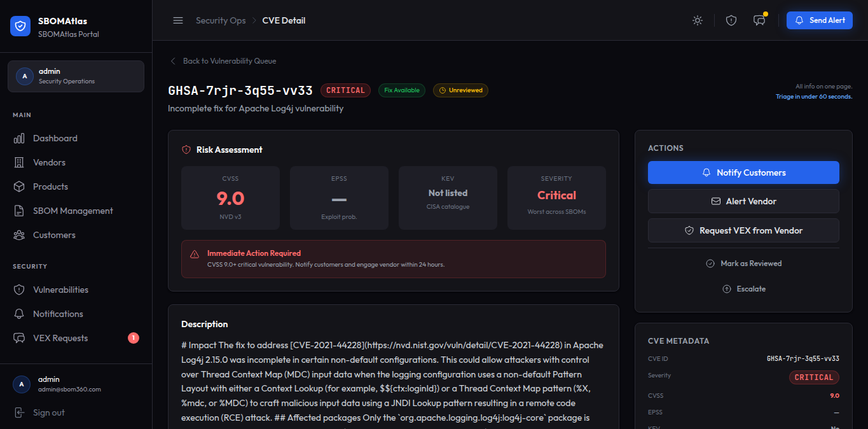Click the CVSS 9.0 value in metadata
Viewport: 868px width, 429px height.
pyautogui.click(x=834, y=396)
